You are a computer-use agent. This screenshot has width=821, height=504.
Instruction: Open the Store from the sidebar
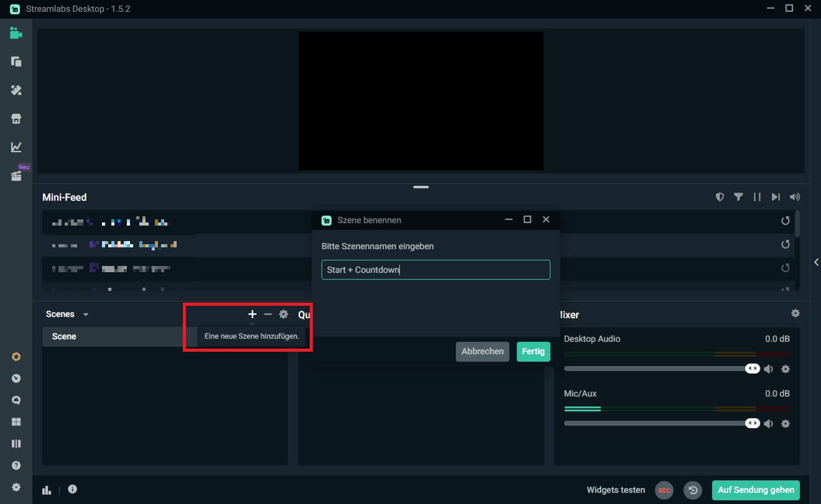coord(16,118)
